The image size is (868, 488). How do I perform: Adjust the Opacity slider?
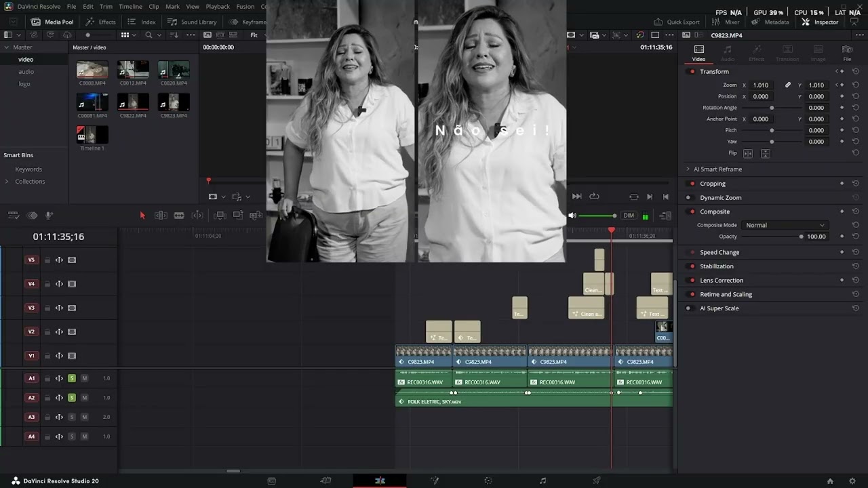pyautogui.click(x=772, y=237)
